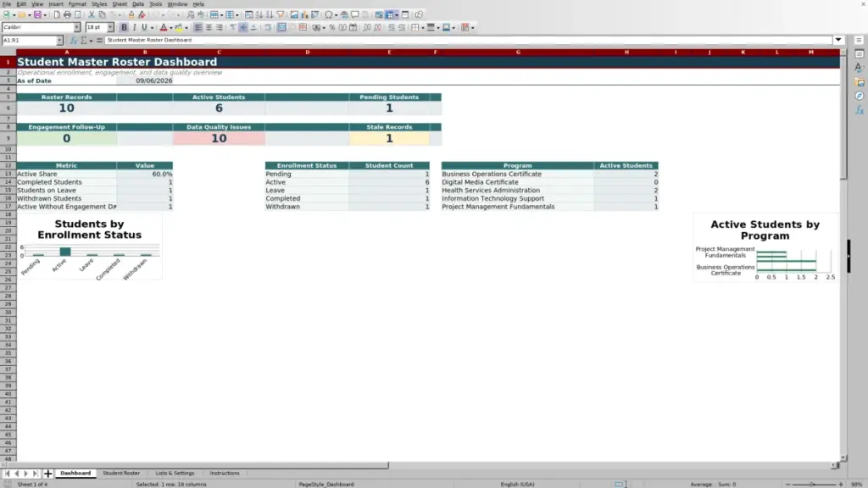Click the Function Wizard fx icon
The height and width of the screenshot is (488, 868).
pyautogui.click(x=74, y=40)
